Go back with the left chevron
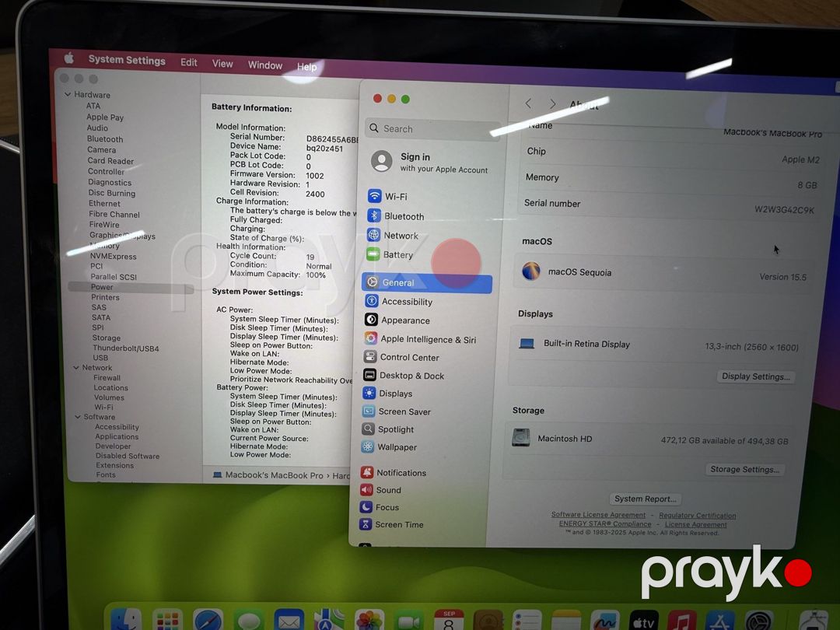The height and width of the screenshot is (630, 840). point(528,103)
